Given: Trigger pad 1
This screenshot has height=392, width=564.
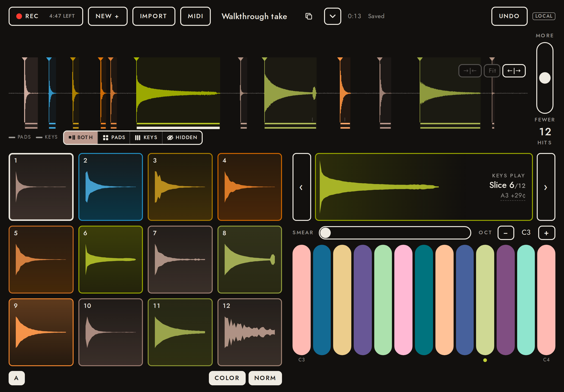Looking at the screenshot, I should click(x=41, y=187).
